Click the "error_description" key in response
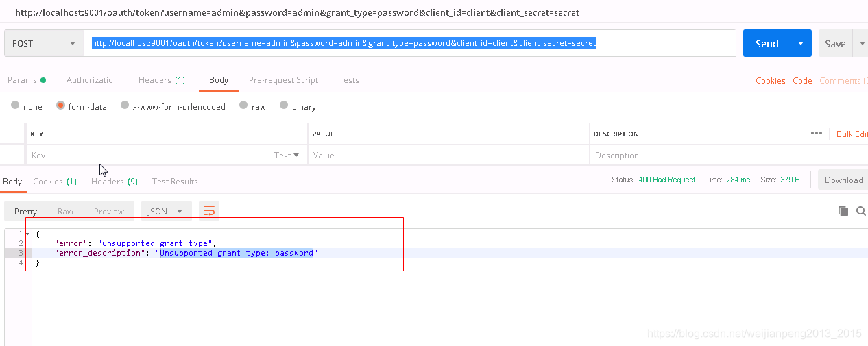Viewport: 868px width, 346px height. coord(100,253)
